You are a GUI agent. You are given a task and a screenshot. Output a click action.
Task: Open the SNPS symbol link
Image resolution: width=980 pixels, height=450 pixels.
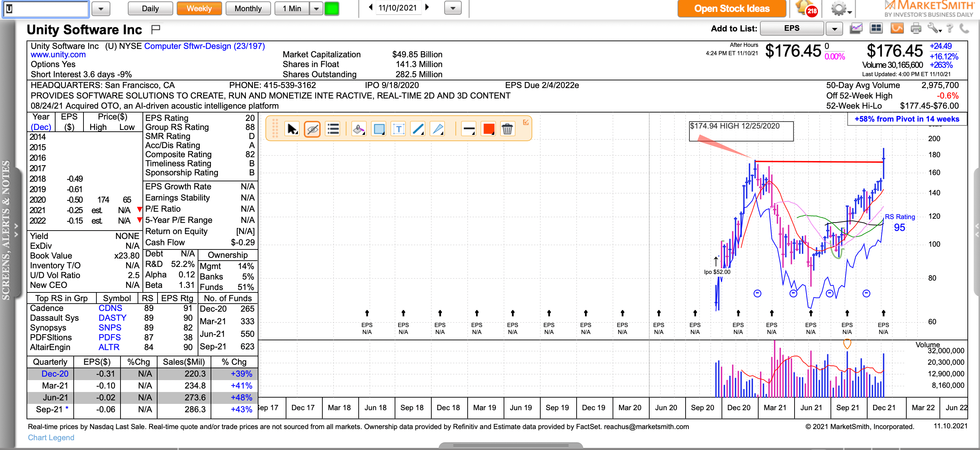coord(110,327)
